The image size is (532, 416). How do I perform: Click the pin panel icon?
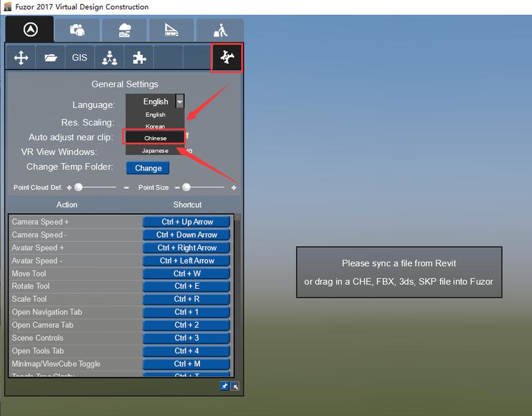point(224,386)
